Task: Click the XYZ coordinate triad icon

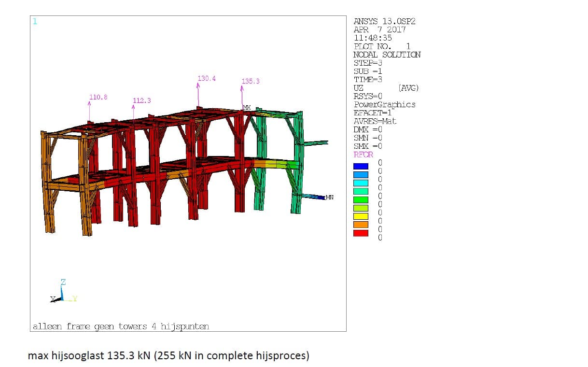Action: (64, 291)
